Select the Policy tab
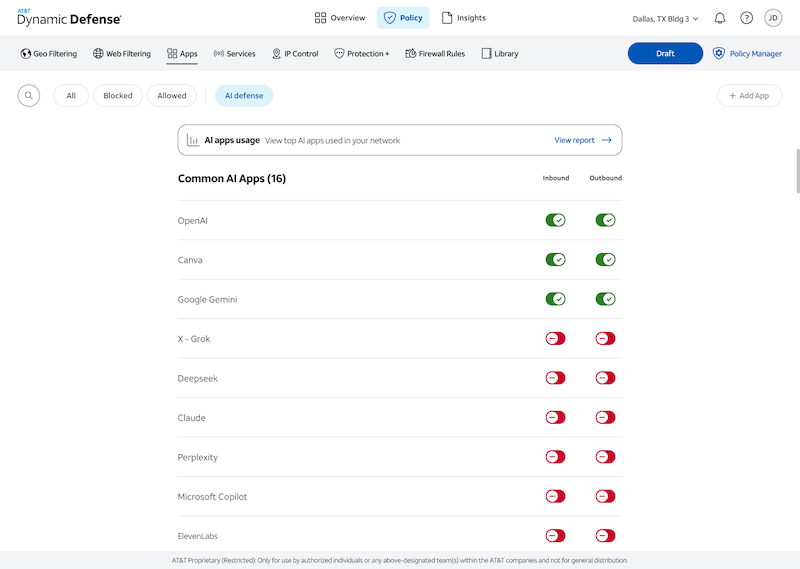Image resolution: width=800 pixels, height=569 pixels. click(403, 18)
